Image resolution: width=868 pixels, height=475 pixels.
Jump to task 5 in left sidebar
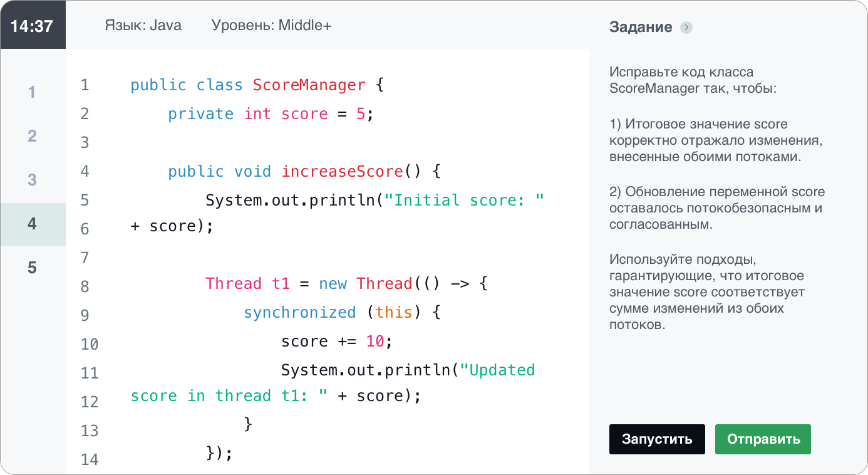pyautogui.click(x=33, y=268)
